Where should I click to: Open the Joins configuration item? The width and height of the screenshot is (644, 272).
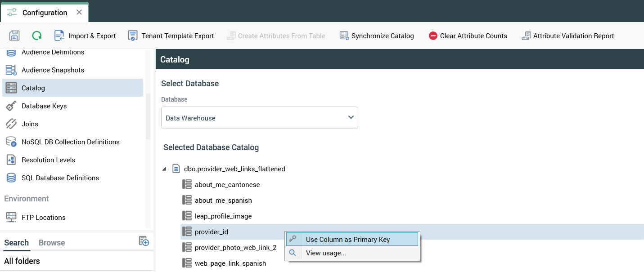[30, 124]
